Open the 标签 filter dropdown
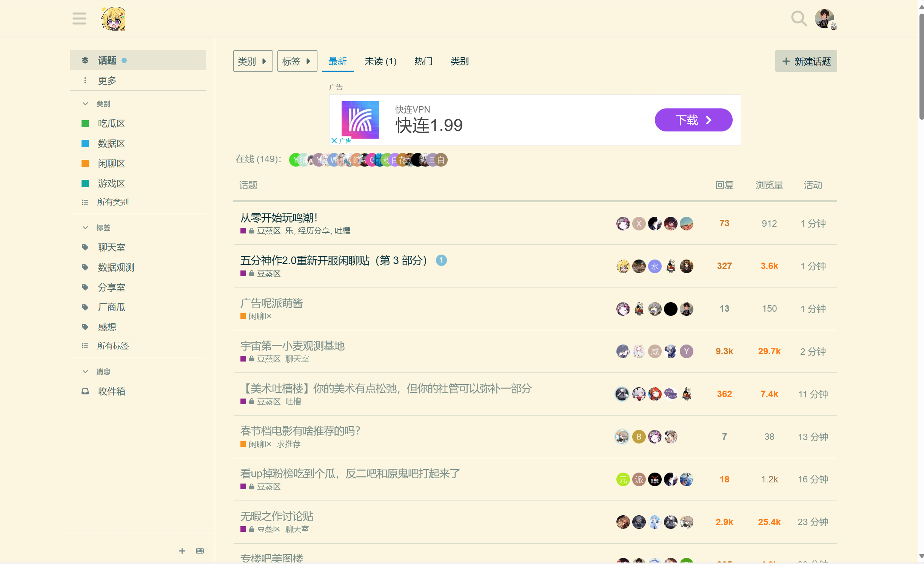Viewport: 924px width, 564px height. [297, 61]
